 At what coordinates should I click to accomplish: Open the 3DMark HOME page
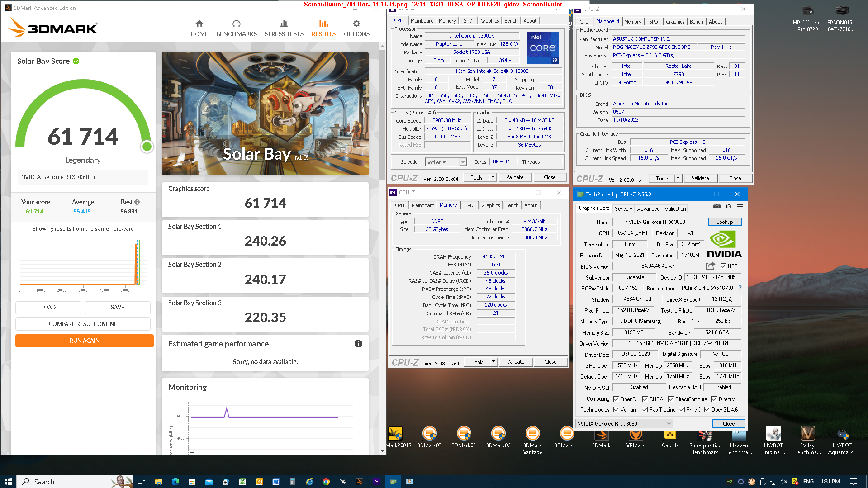199,28
